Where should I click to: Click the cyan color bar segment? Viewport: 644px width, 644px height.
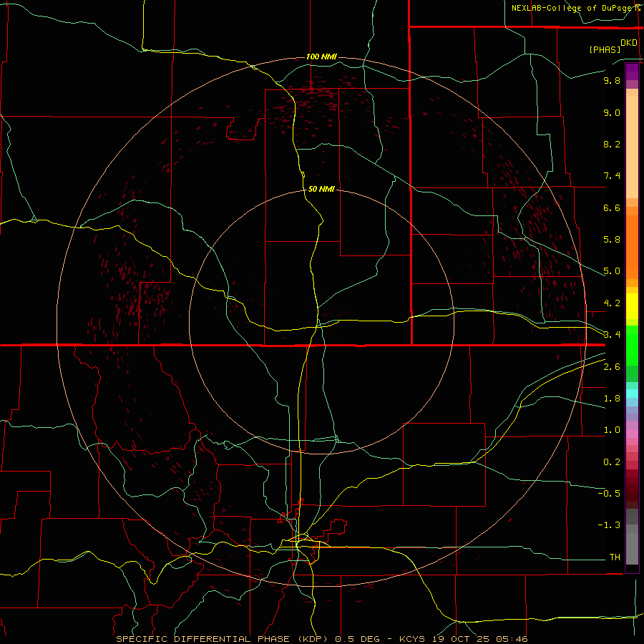tap(632, 394)
